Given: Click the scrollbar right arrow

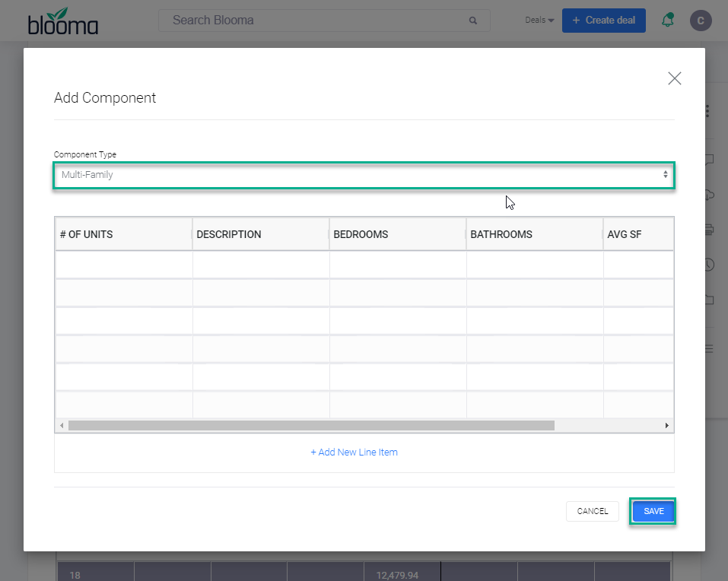Looking at the screenshot, I should 666,426.
